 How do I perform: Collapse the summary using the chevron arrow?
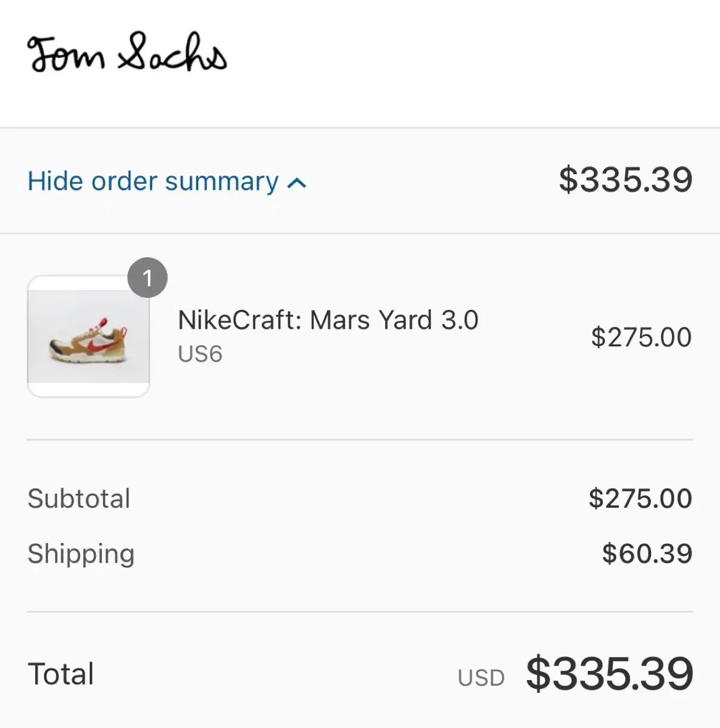297,183
